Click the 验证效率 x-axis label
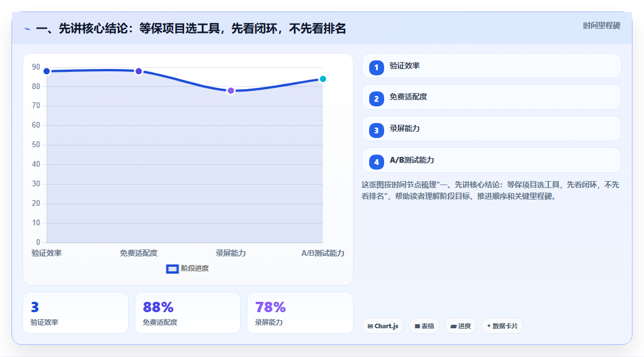This screenshot has width=644, height=357. point(47,253)
